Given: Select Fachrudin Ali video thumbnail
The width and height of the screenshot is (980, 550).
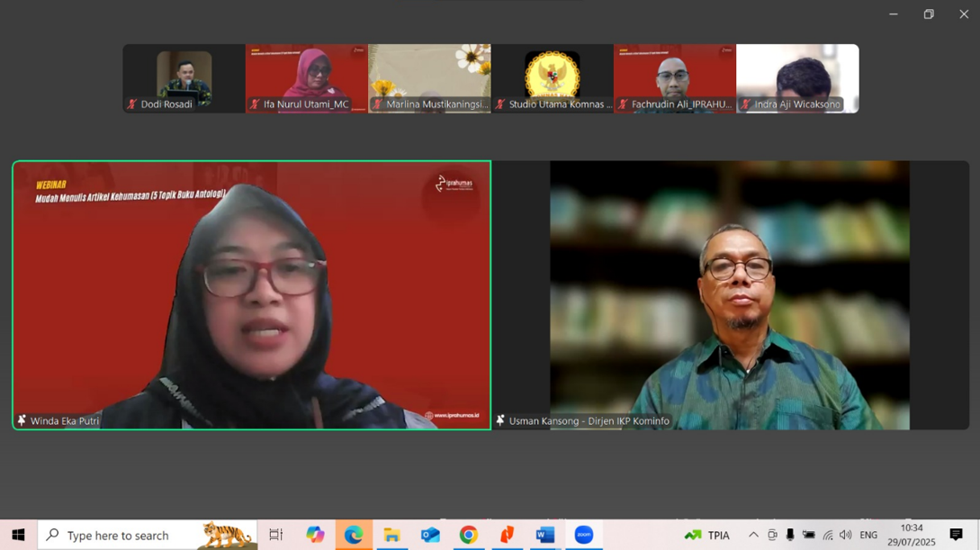Looking at the screenshot, I should click(675, 78).
